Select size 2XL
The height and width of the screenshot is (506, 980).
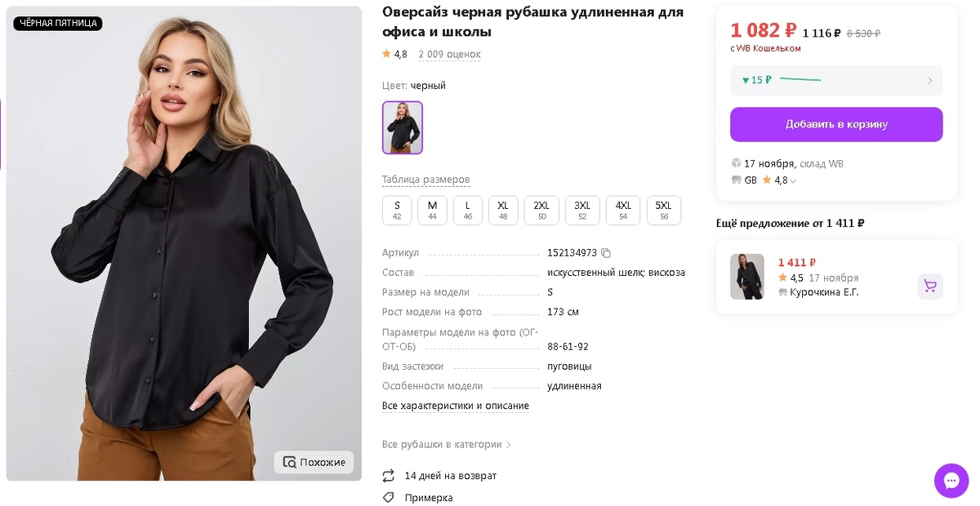pos(541,210)
